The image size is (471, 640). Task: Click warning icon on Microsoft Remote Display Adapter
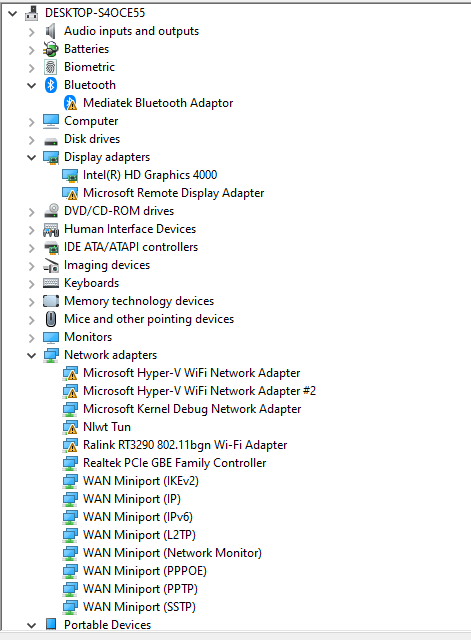(x=70, y=193)
